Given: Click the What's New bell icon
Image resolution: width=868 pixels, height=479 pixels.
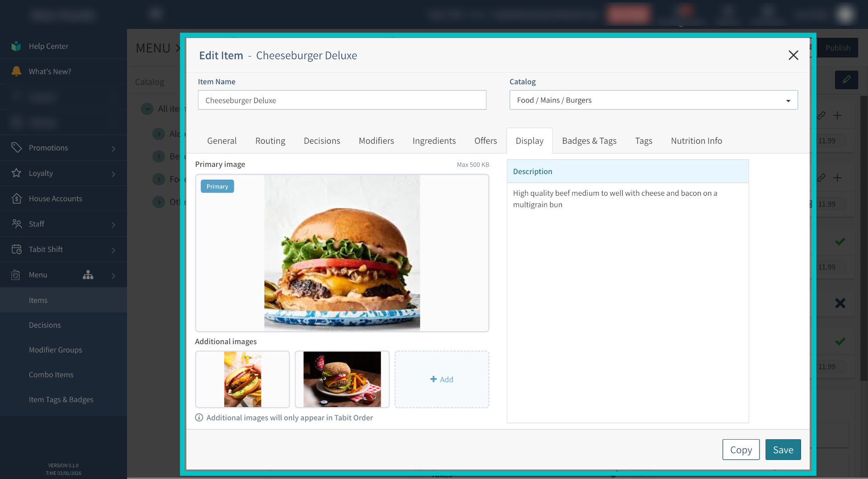Looking at the screenshot, I should [16, 71].
